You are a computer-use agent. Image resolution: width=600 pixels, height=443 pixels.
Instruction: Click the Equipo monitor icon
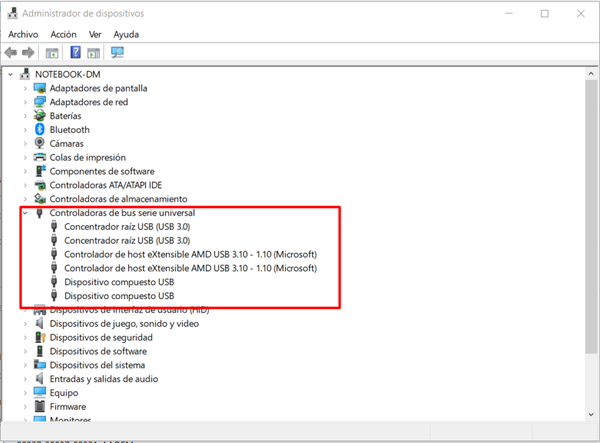click(40, 393)
